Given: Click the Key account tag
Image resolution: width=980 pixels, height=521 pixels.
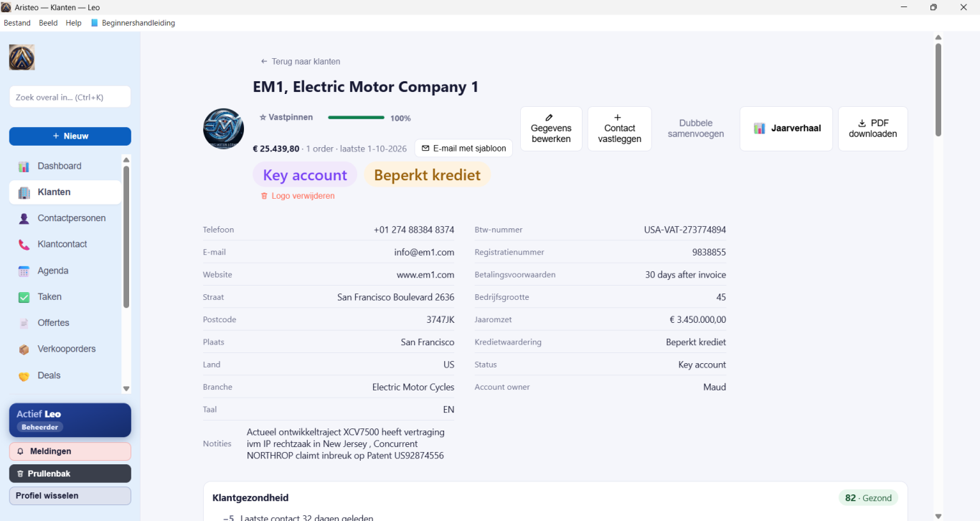Looking at the screenshot, I should [x=305, y=175].
